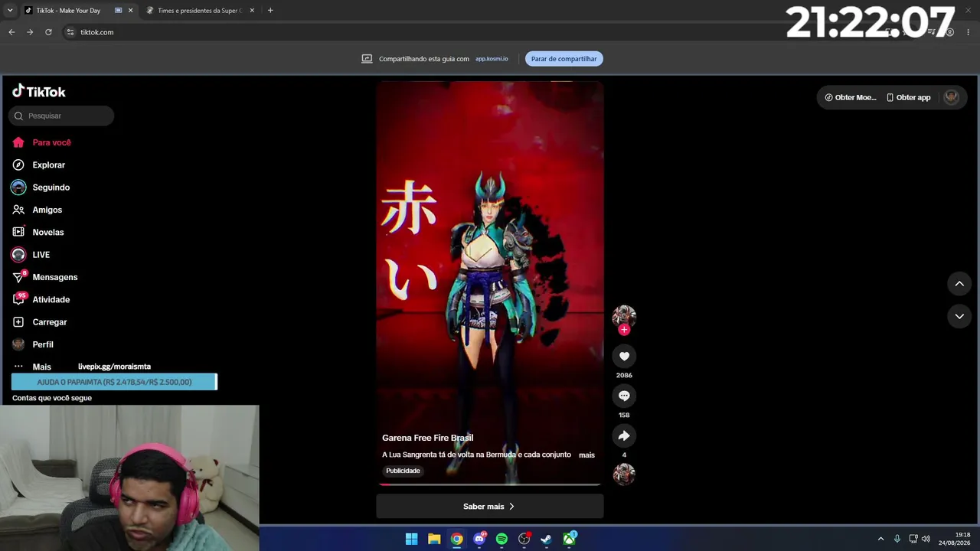Viewport: 980px width, 551px height.
Task: Open the Explorar page
Action: point(39,165)
